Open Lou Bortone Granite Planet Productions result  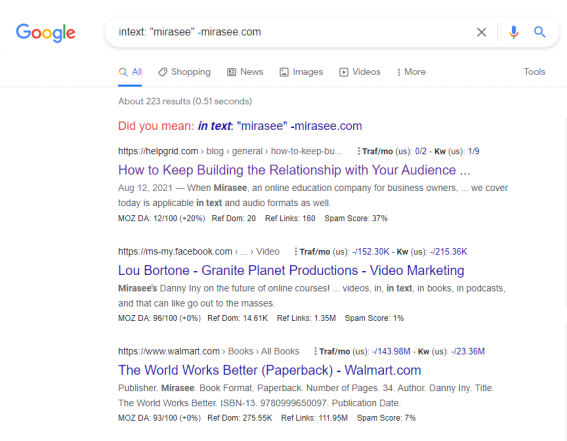(x=291, y=270)
